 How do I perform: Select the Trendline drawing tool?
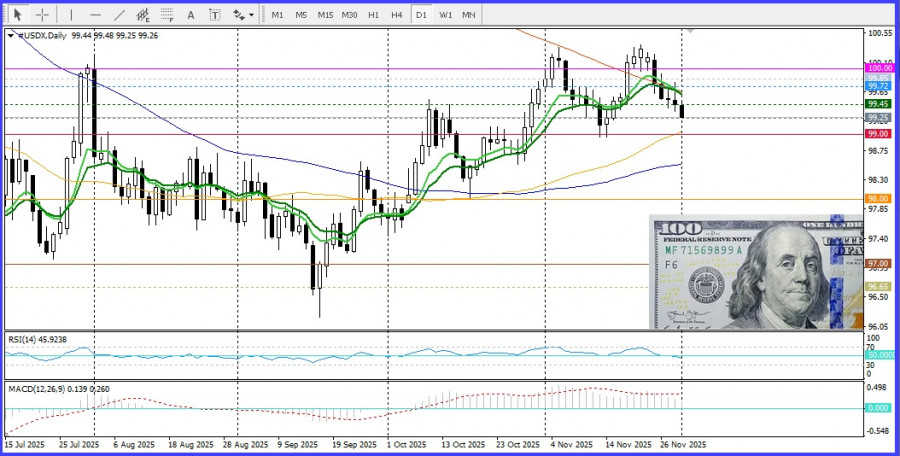click(119, 15)
